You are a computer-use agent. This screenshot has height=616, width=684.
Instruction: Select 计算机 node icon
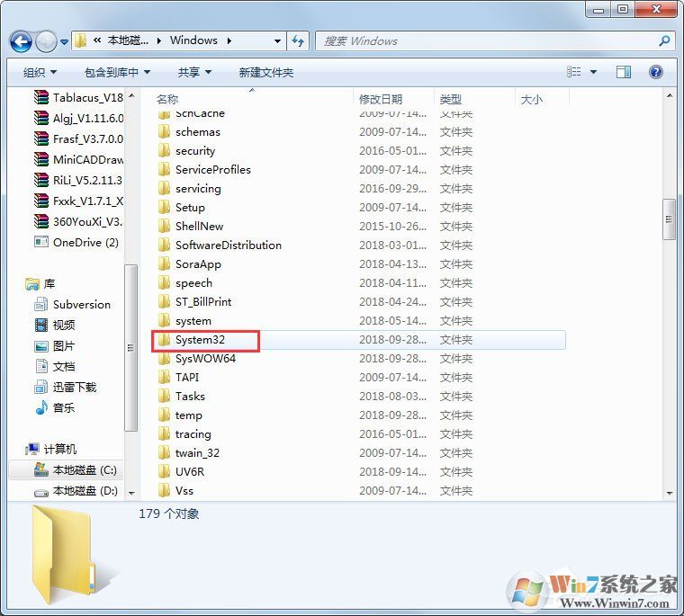pos(31,449)
